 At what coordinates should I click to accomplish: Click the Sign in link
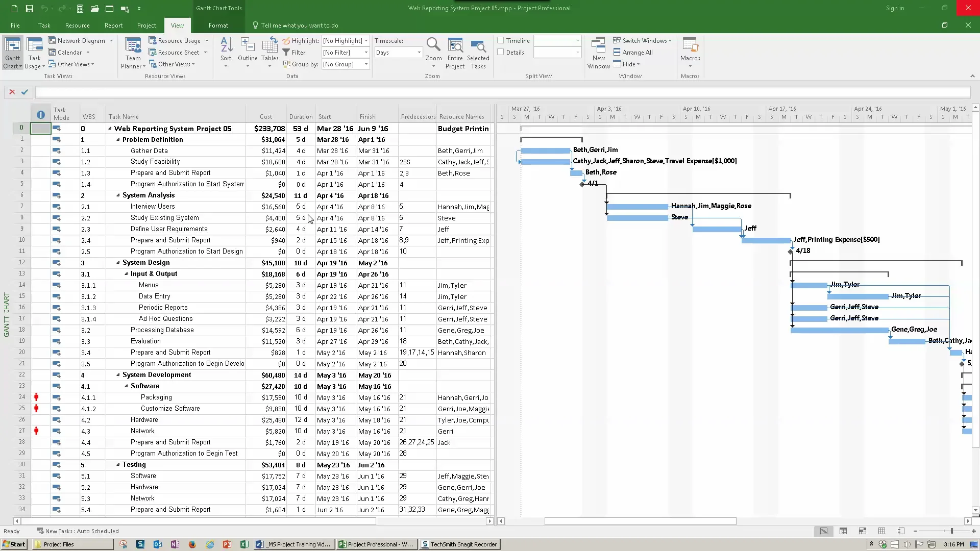895,8
